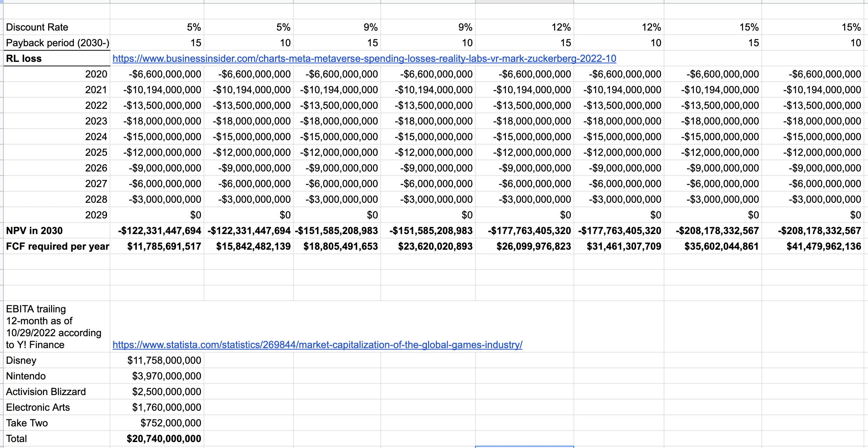Select the year 2029 row label
This screenshot has width=868, height=448.
tap(57, 215)
